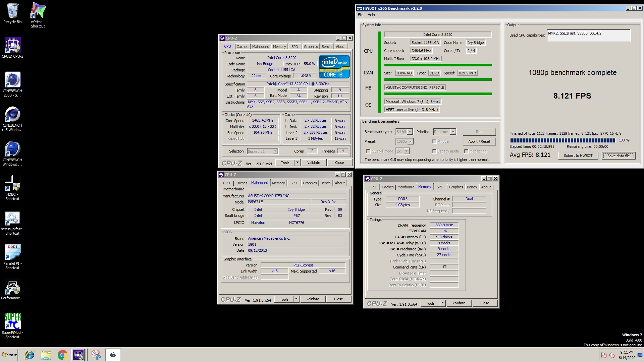This screenshot has height=362, width=644.
Task: Open the Socket #1 selection dropdown
Action: [275, 152]
